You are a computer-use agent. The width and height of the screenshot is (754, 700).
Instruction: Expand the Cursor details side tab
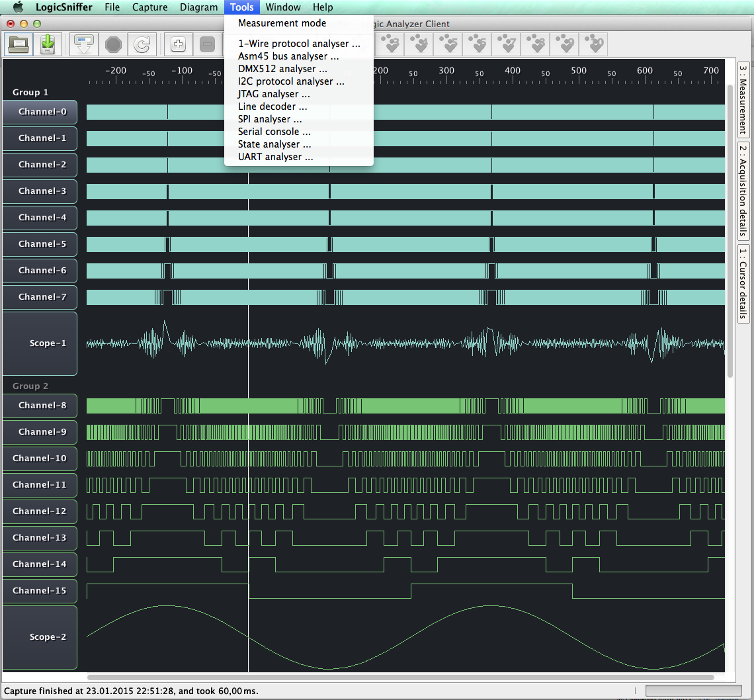[743, 284]
